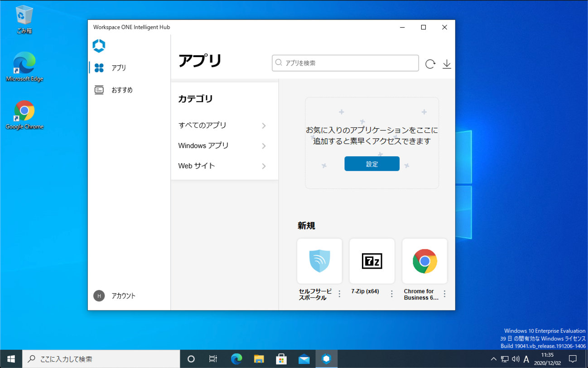Open Microsoft Store from the taskbar
Viewport: 588px width, 368px height.
click(x=281, y=359)
